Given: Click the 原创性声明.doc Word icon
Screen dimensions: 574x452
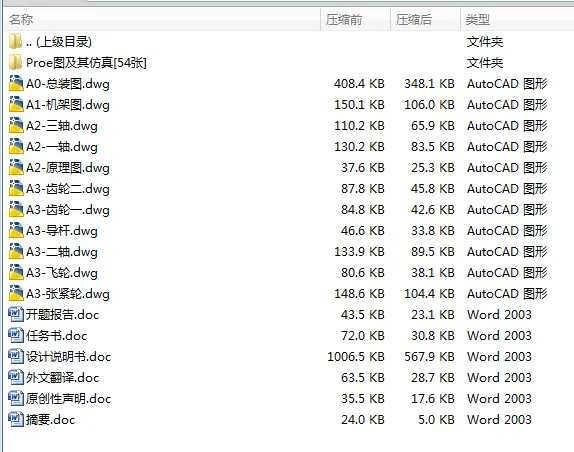Looking at the screenshot, I should [16, 398].
